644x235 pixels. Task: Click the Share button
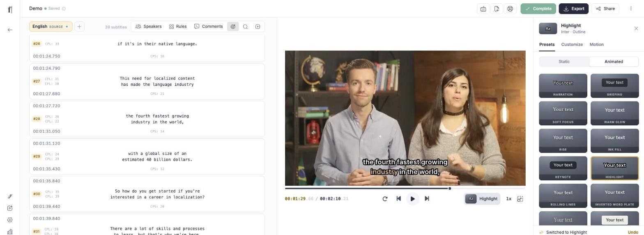pyautogui.click(x=605, y=9)
